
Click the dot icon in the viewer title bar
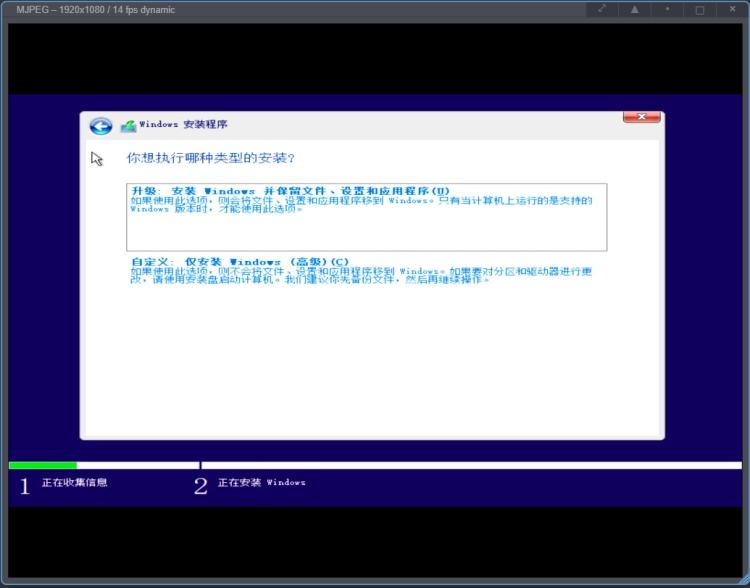click(x=667, y=9)
